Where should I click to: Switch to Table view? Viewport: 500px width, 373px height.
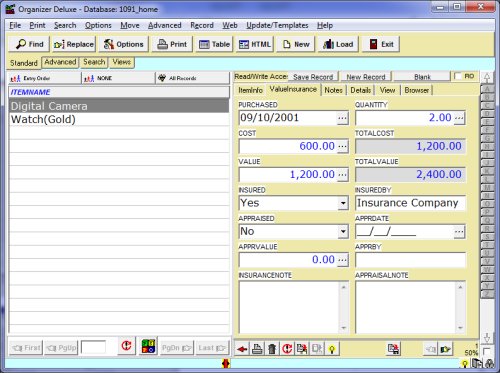pos(214,44)
